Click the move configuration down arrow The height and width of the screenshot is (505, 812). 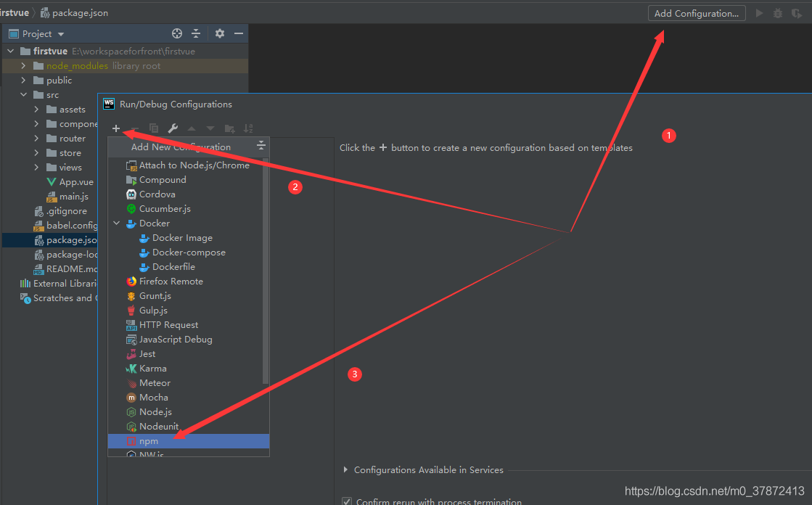210,128
